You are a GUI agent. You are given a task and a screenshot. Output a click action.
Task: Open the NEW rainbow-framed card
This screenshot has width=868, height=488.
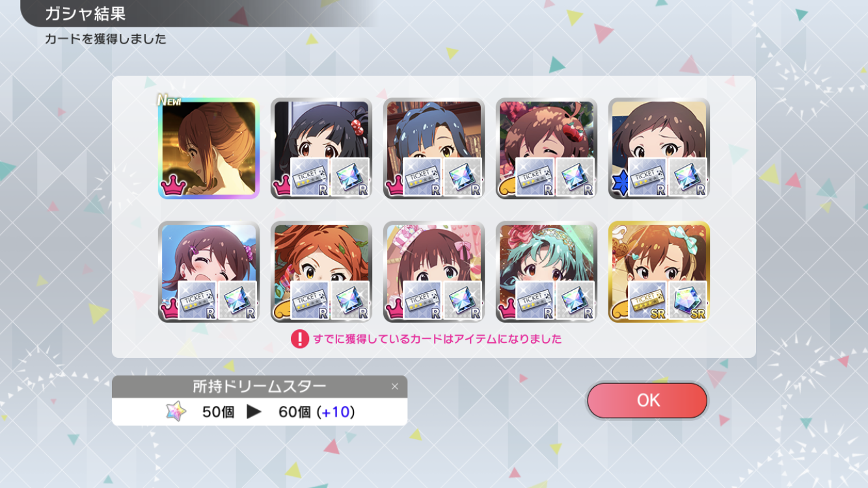tap(209, 148)
